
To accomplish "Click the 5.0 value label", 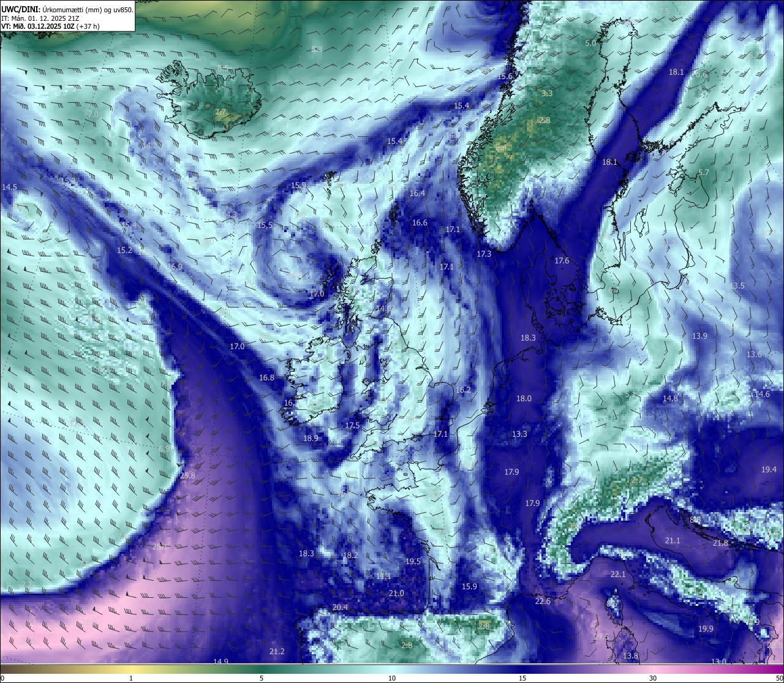I will (x=590, y=43).
